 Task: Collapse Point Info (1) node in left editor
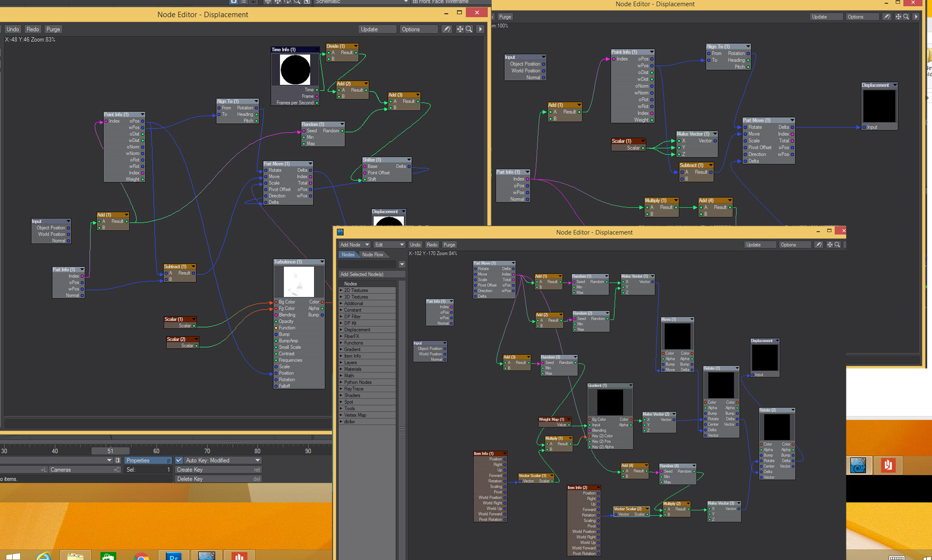142,115
